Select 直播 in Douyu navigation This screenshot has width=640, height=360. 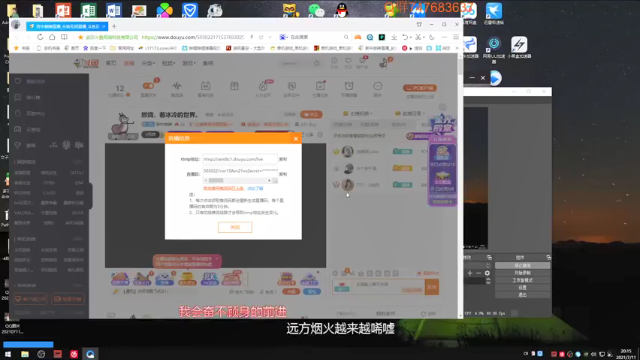(129, 63)
